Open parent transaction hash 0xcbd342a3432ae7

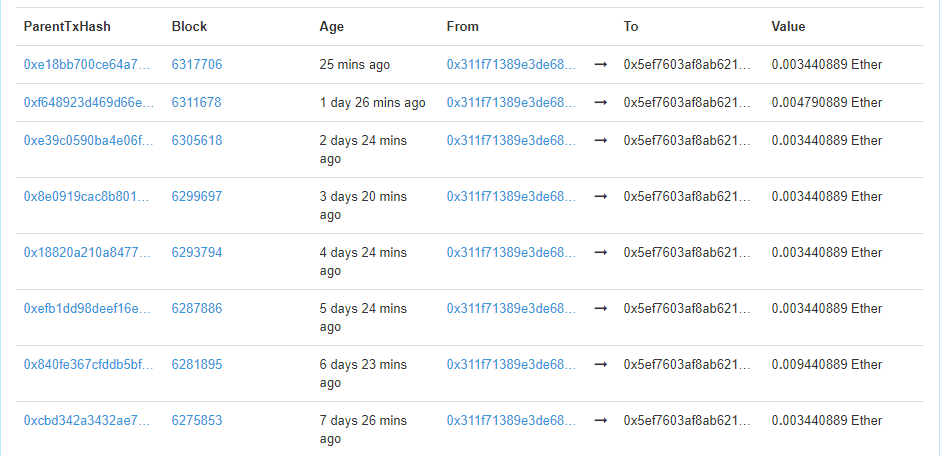coord(88,421)
